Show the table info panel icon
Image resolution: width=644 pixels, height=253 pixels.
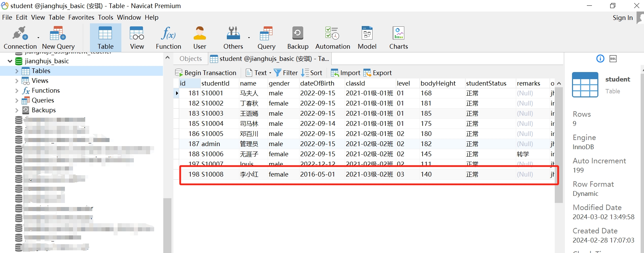point(600,59)
